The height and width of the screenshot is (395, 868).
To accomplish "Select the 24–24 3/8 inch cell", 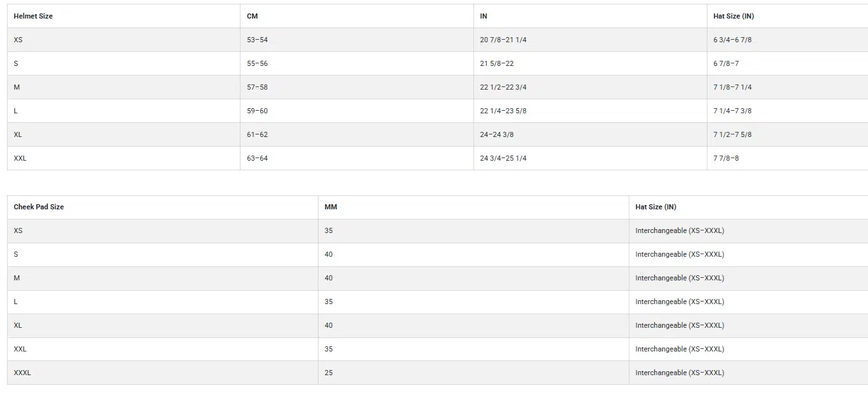I will pyautogui.click(x=497, y=134).
